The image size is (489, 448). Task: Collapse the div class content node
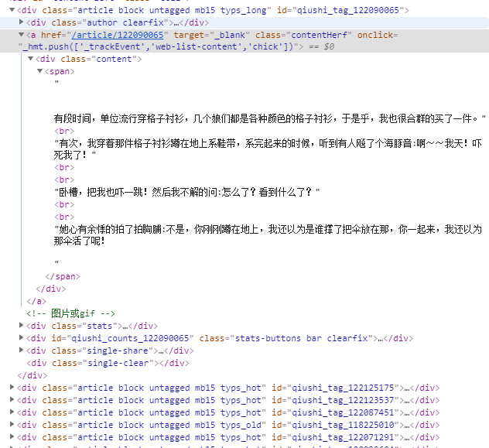click(x=31, y=59)
